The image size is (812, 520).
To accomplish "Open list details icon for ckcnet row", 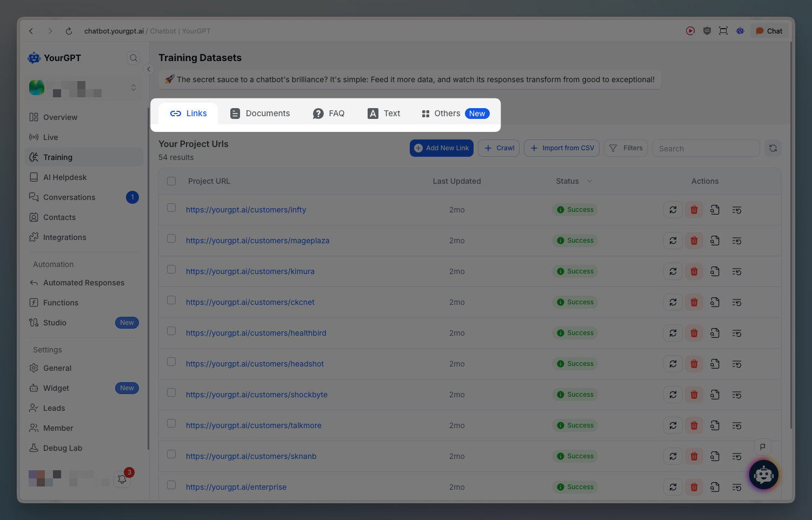I will pos(736,302).
